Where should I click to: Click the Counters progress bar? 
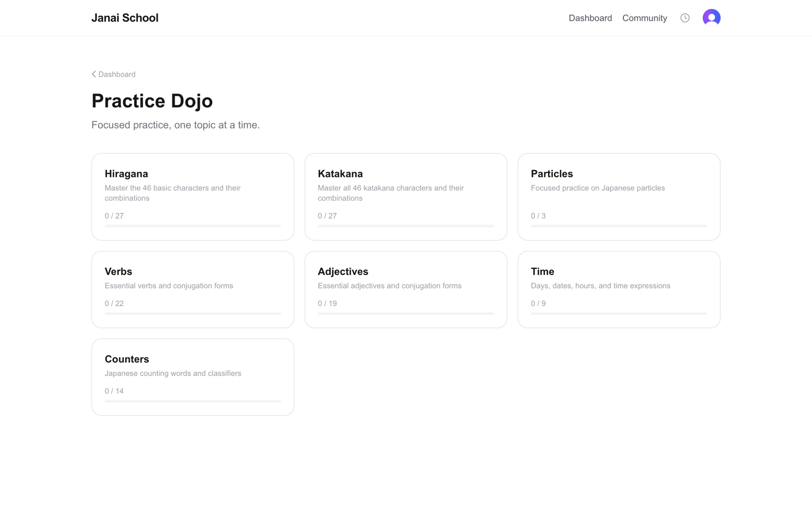click(193, 401)
